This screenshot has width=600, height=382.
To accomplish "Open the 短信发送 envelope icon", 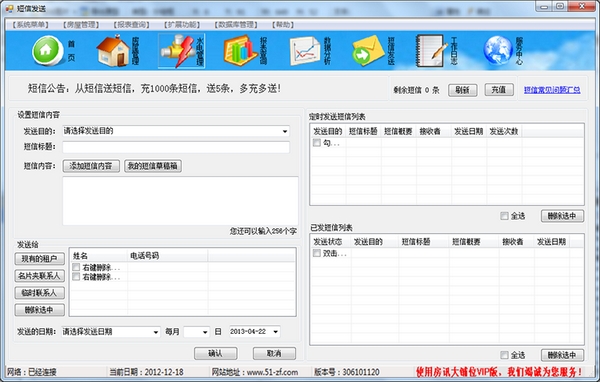I will [368, 51].
